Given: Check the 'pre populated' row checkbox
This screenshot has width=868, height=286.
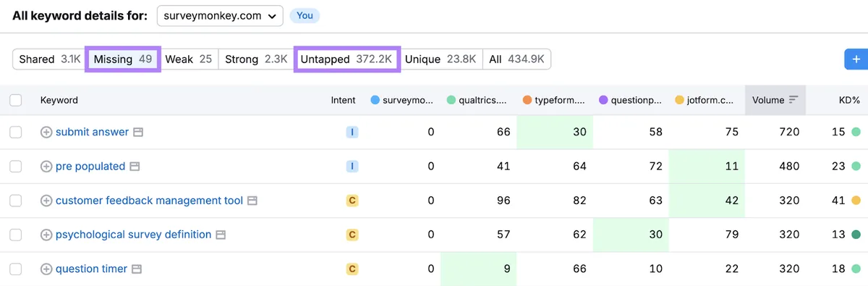Looking at the screenshot, I should pos(15,167).
